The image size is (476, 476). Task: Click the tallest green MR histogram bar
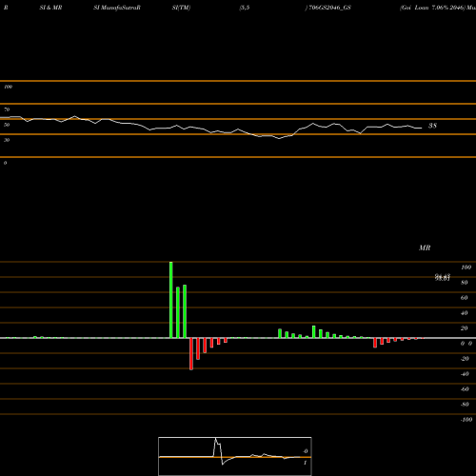pyautogui.click(x=171, y=300)
